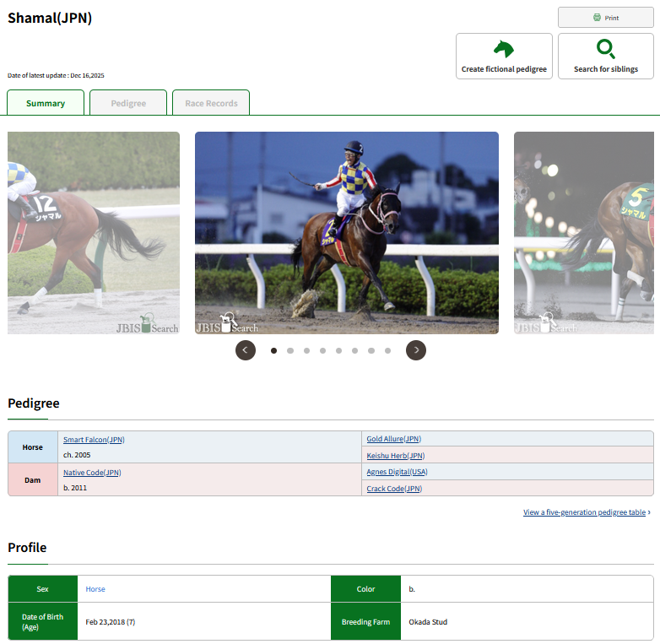This screenshot has width=660, height=644.
Task: Click the green horse head icon
Action: [x=504, y=49]
